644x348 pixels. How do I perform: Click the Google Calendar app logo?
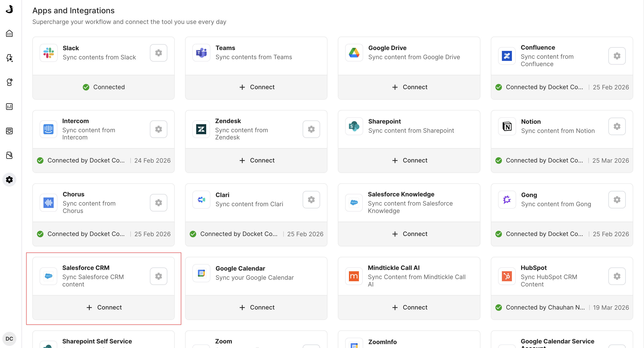pos(201,273)
